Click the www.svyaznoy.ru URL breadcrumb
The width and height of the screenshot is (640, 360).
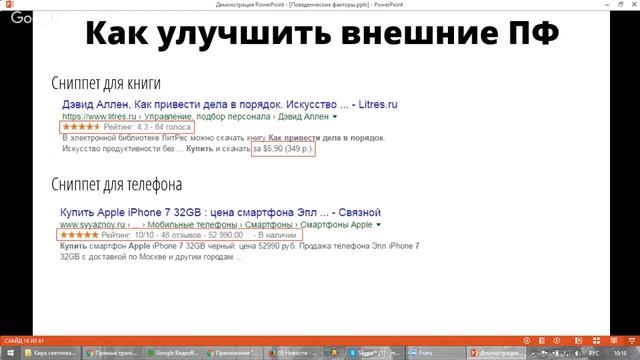click(92, 225)
